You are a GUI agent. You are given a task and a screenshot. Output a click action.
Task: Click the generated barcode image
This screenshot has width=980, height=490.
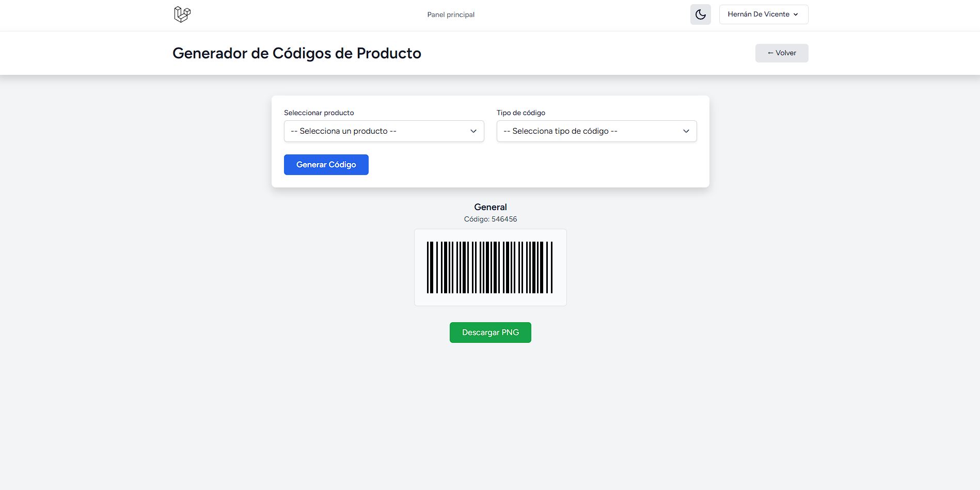490,267
